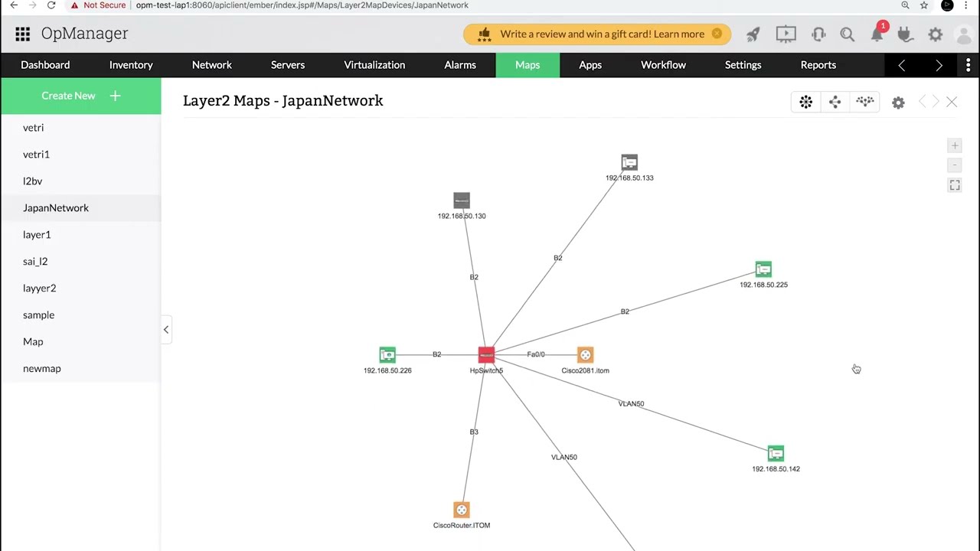Image resolution: width=980 pixels, height=551 pixels.
Task: Open the header gear settings icon
Action: pyautogui.click(x=936, y=34)
